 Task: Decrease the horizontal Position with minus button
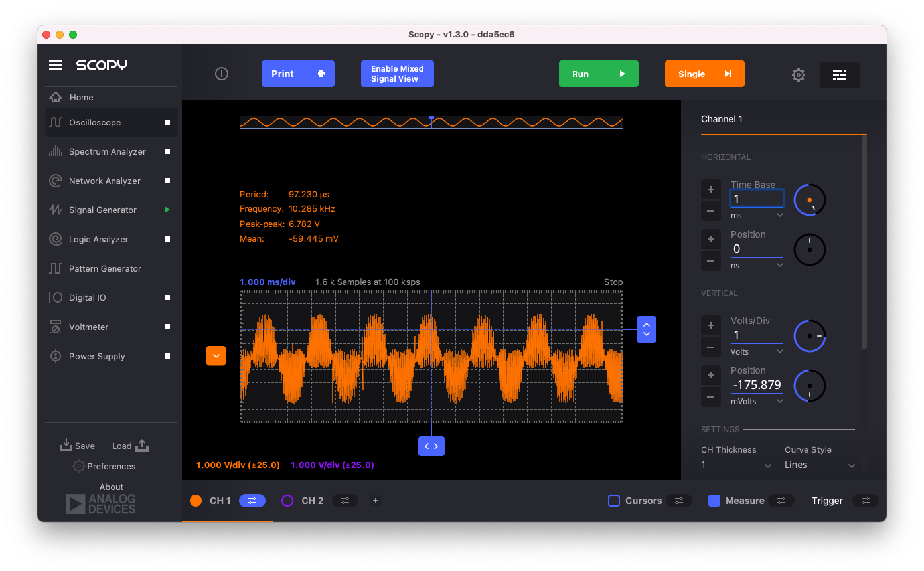(x=710, y=261)
